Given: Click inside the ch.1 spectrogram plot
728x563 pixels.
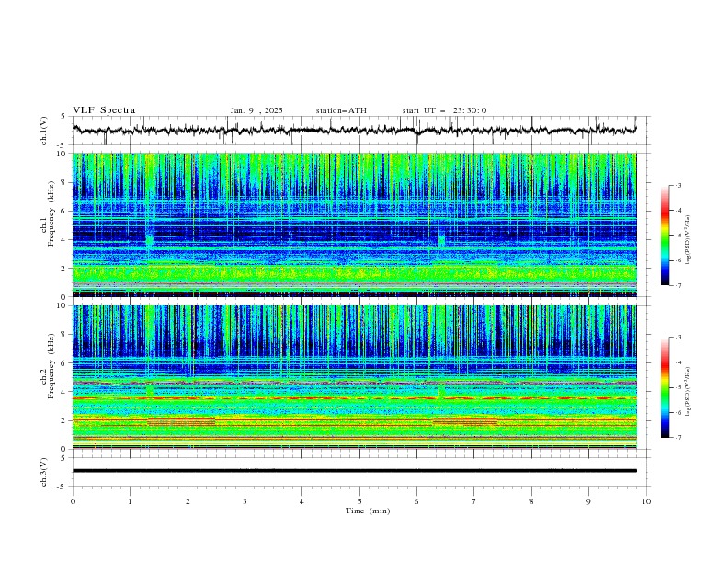Looking at the screenshot, I should [354, 224].
